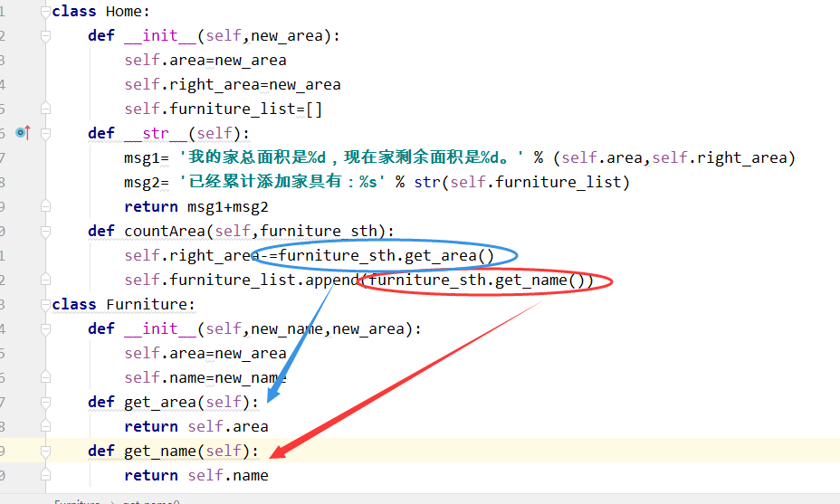Click fold end marker at return self.area line
The image size is (840, 504).
[45, 426]
